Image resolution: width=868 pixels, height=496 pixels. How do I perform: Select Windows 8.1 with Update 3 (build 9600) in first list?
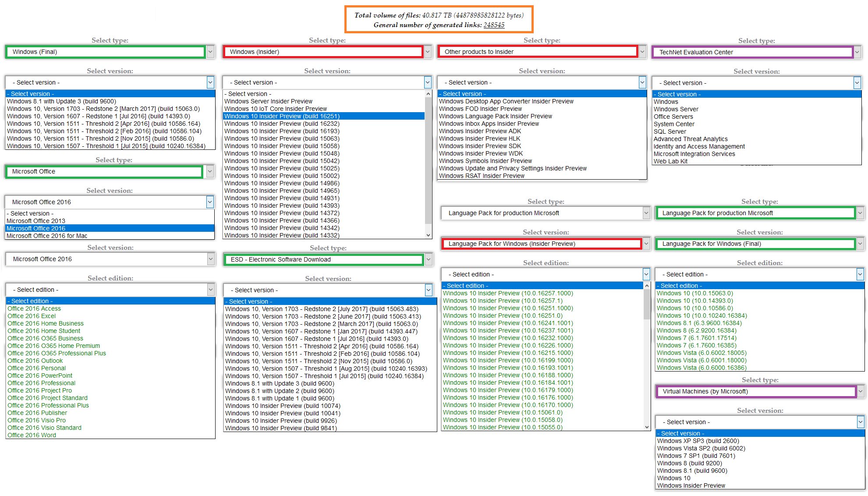click(110, 101)
